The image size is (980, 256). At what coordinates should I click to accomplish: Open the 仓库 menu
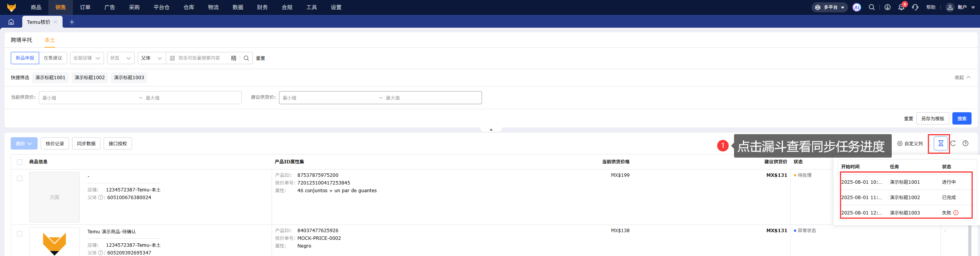point(189,7)
